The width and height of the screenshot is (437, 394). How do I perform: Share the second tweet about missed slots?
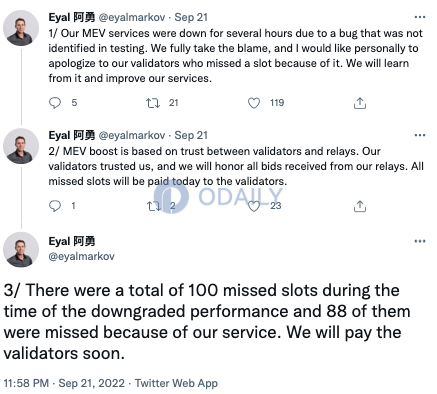pyautogui.click(x=360, y=207)
